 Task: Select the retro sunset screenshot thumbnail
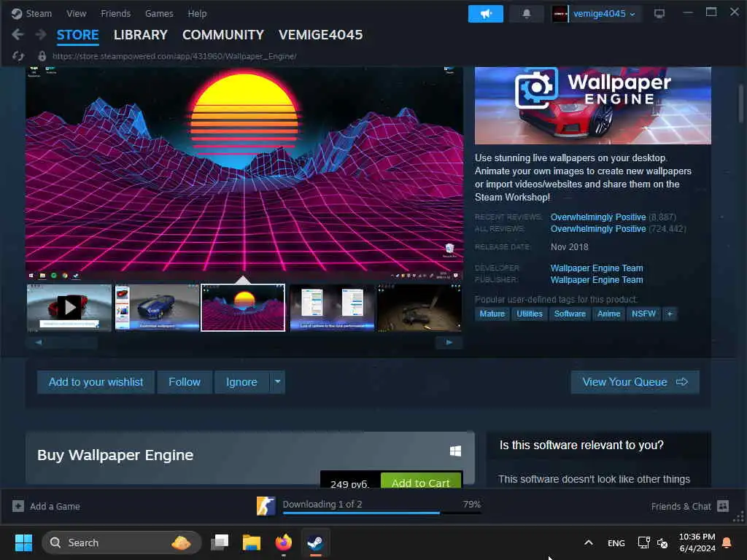[x=243, y=308]
